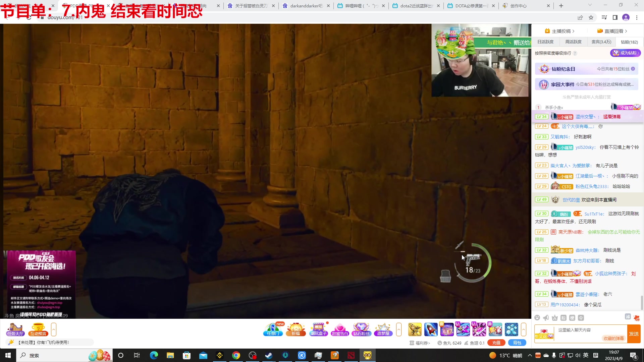Send the golden airplane gift
This screenshot has height=362, width=644.
[415, 329]
